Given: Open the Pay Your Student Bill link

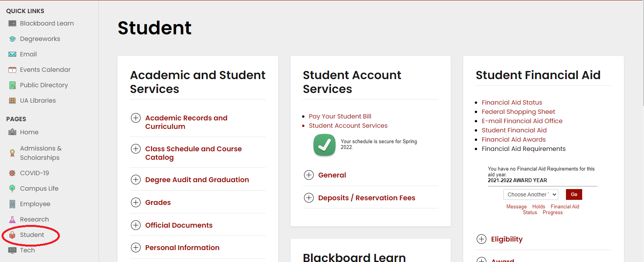Looking at the screenshot, I should [x=340, y=117].
